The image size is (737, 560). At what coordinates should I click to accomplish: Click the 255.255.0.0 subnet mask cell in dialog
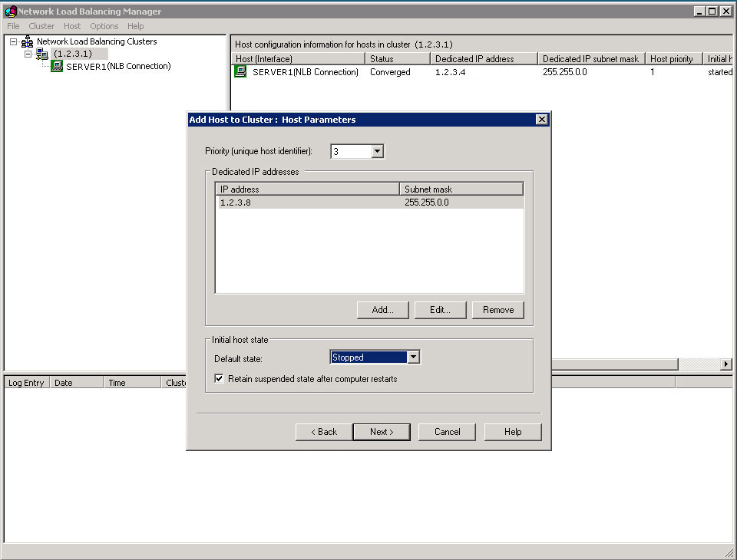coord(427,203)
